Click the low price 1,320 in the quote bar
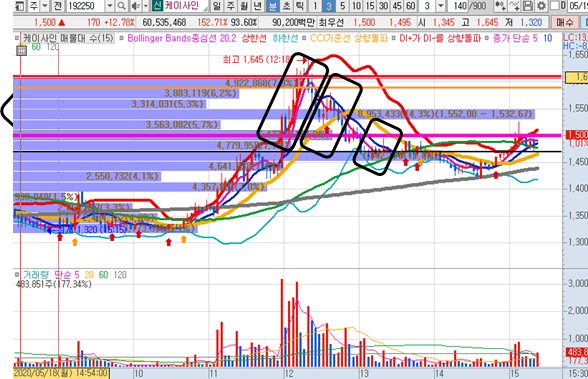The image size is (588, 379). (x=531, y=22)
